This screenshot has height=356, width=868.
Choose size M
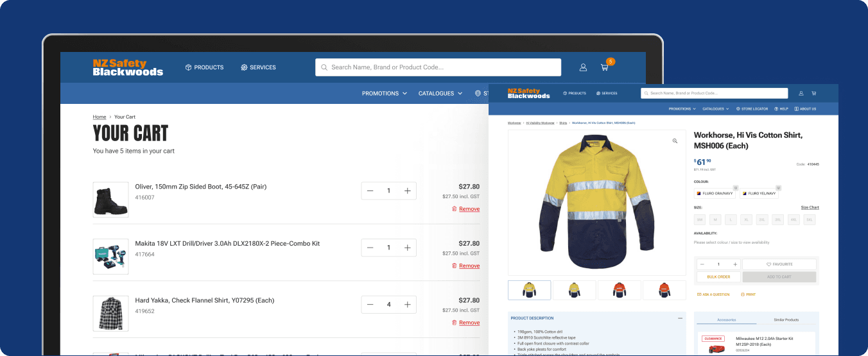coord(716,219)
